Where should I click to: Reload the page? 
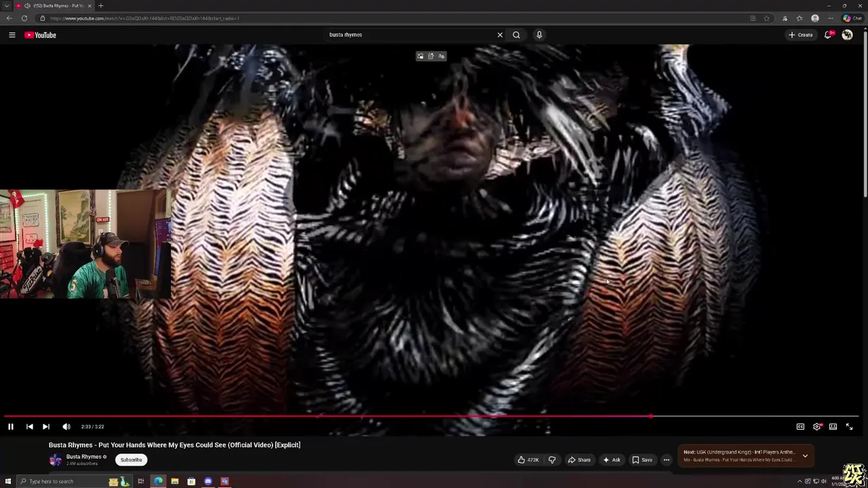pos(24,18)
